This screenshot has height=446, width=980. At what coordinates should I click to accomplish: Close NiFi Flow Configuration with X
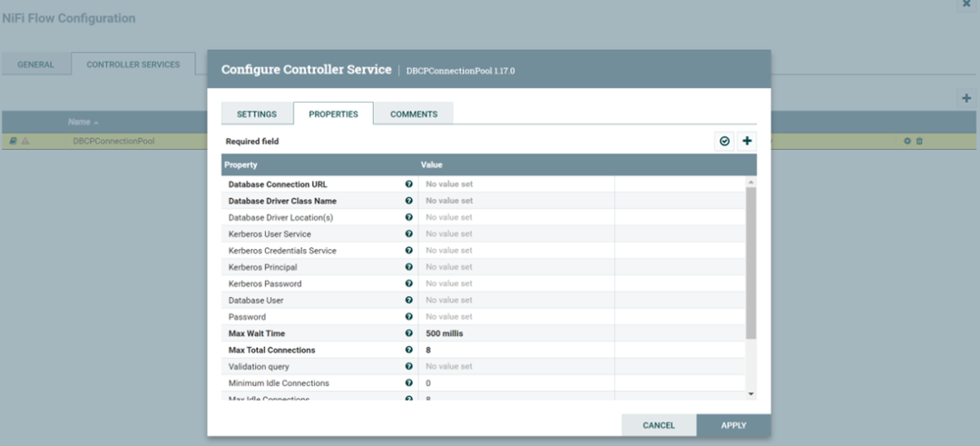(x=967, y=4)
